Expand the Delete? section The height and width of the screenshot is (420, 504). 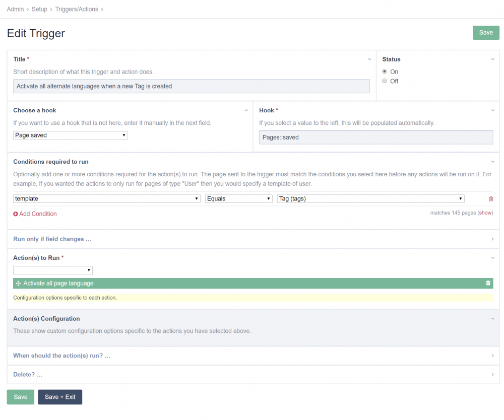[28, 375]
